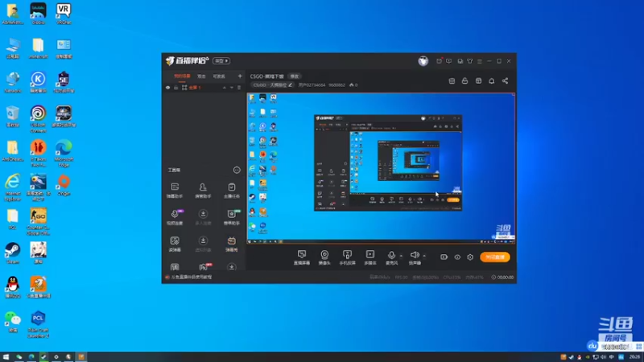Open the bell reminders icon above preview
This screenshot has width=644, height=362.
[492, 81]
